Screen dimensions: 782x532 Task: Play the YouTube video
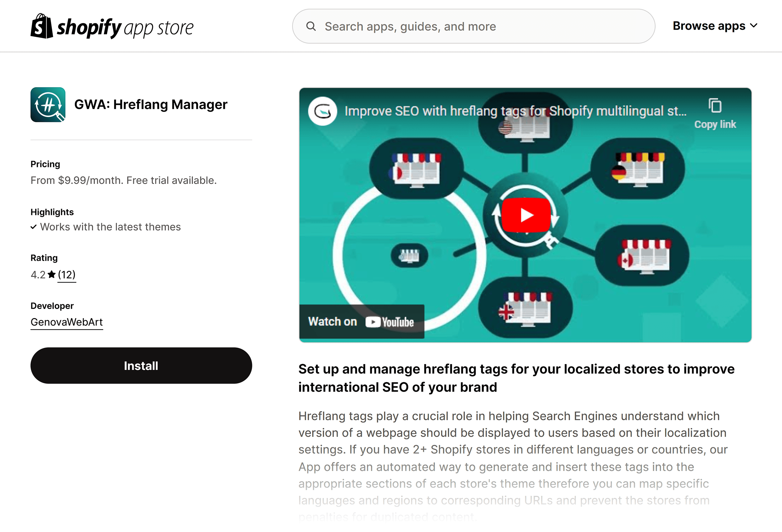526,215
